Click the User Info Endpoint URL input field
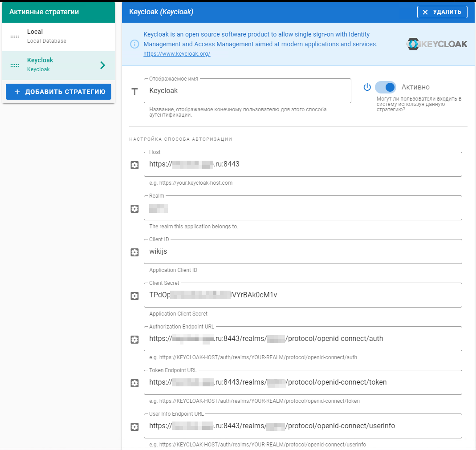The height and width of the screenshot is (450, 476). (303, 426)
